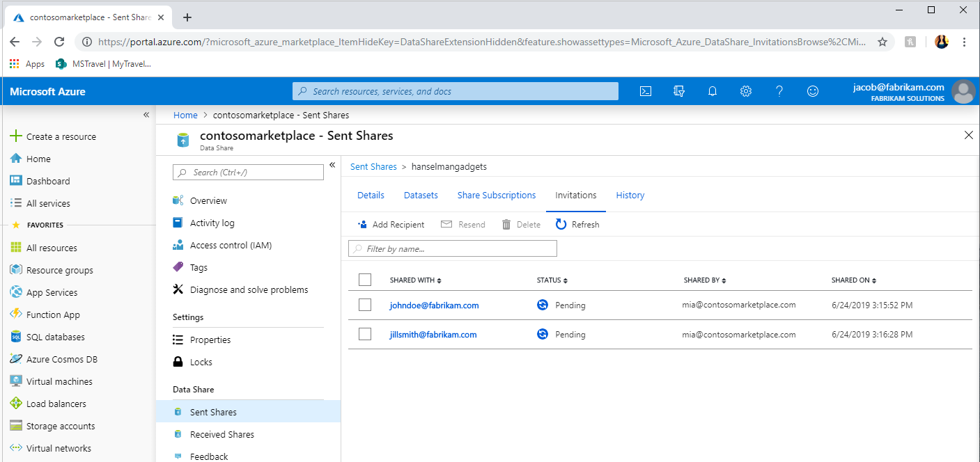Click the Filter by name field
The height and width of the screenshot is (462, 980).
tap(453, 248)
